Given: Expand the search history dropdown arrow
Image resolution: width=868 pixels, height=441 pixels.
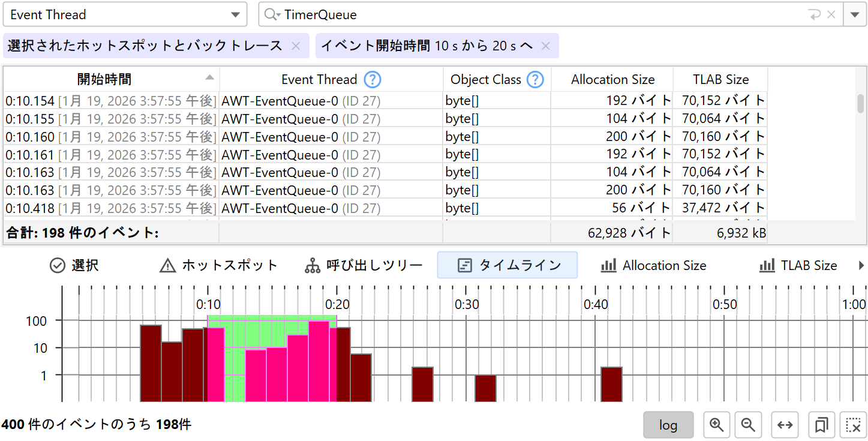Looking at the screenshot, I should click(854, 15).
